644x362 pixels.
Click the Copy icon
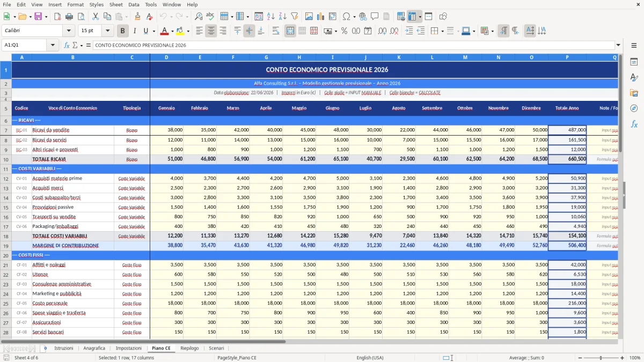(108, 17)
